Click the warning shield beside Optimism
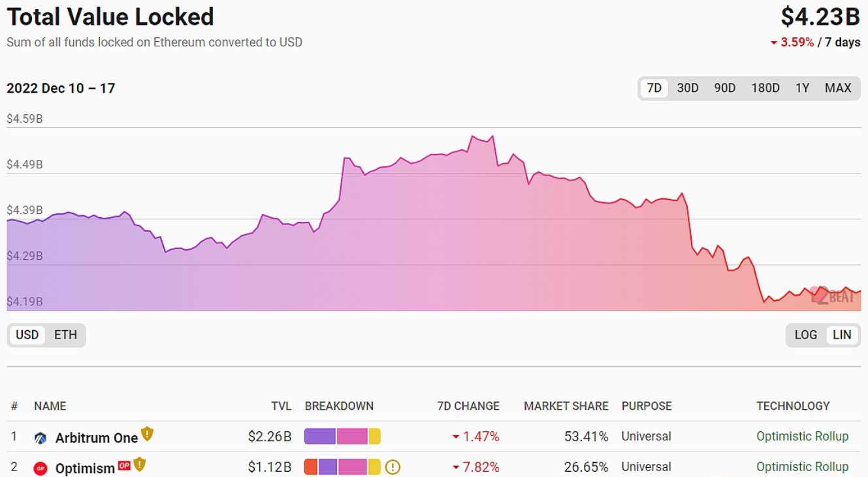This screenshot has height=477, width=868. pos(139,465)
